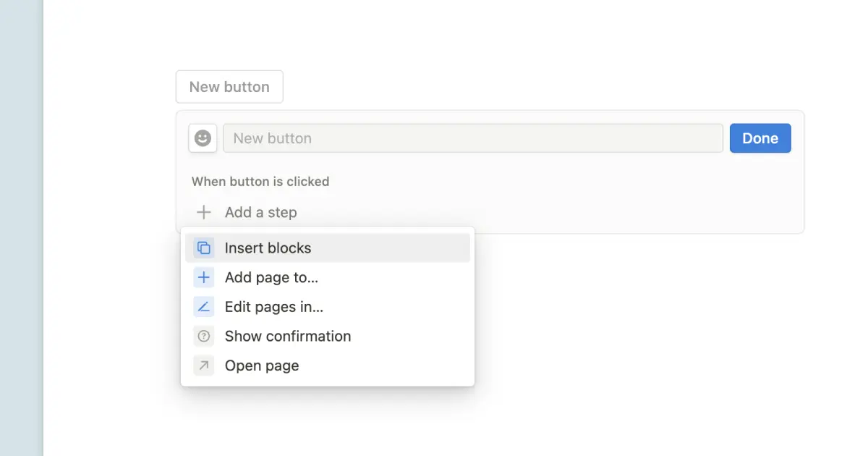Click the When button is clicked label
The width and height of the screenshot is (868, 456).
tap(260, 182)
